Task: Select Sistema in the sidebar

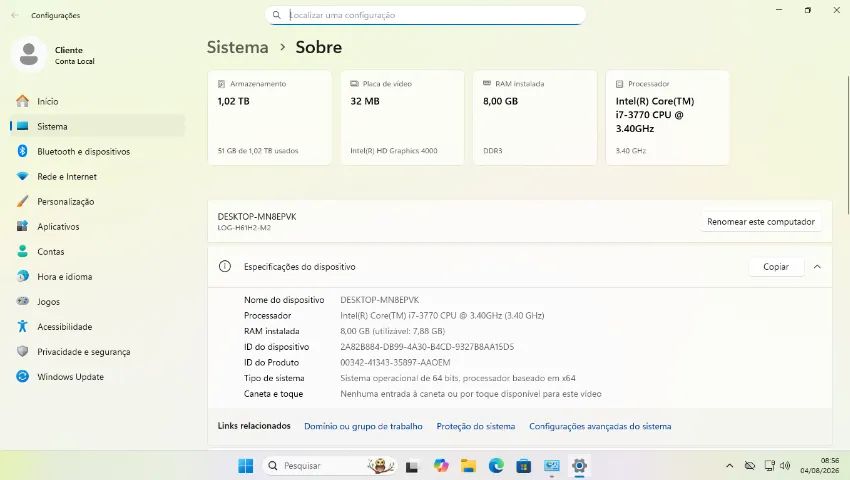Action: tap(98, 126)
